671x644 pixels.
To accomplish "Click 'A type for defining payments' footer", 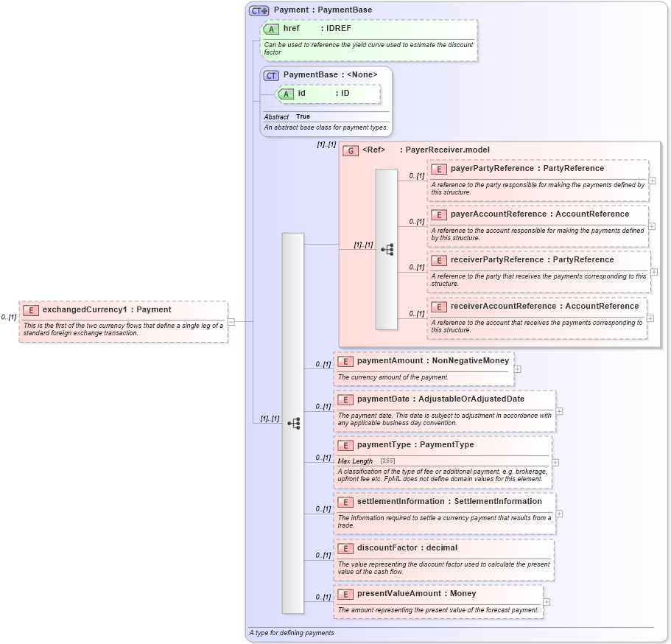I will 292,633.
